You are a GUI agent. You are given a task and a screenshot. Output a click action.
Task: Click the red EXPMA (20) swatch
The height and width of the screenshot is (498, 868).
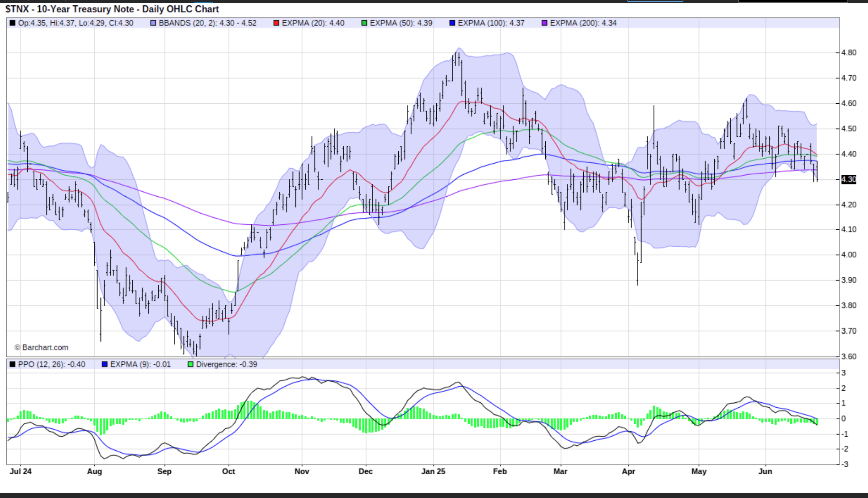pyautogui.click(x=276, y=23)
